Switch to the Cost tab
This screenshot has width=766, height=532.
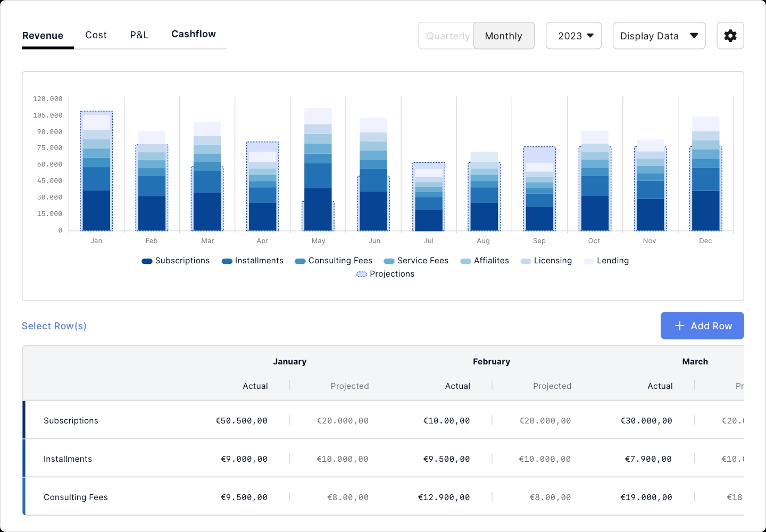pos(96,35)
